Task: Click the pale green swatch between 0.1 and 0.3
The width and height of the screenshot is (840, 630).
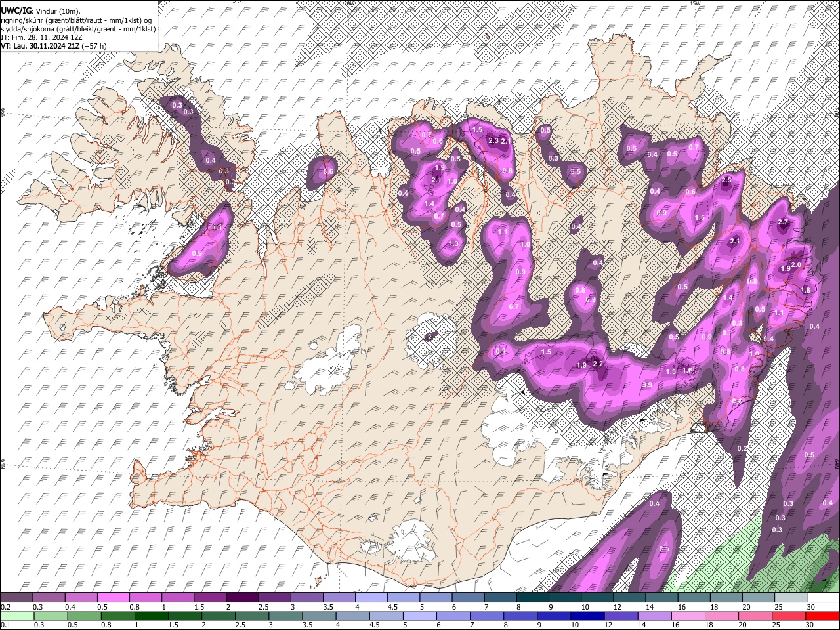Action: [x=17, y=616]
